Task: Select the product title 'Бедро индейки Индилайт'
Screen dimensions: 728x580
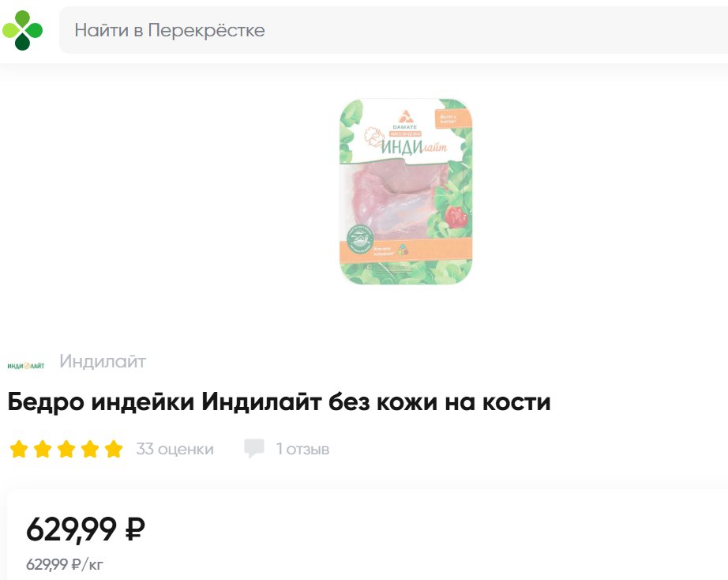Action: [164, 402]
